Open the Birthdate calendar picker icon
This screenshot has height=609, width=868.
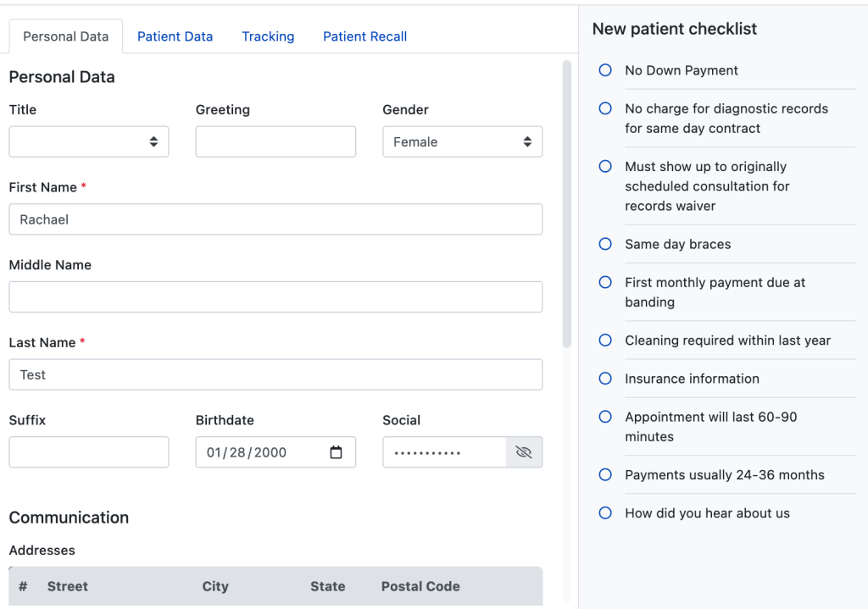coord(337,452)
